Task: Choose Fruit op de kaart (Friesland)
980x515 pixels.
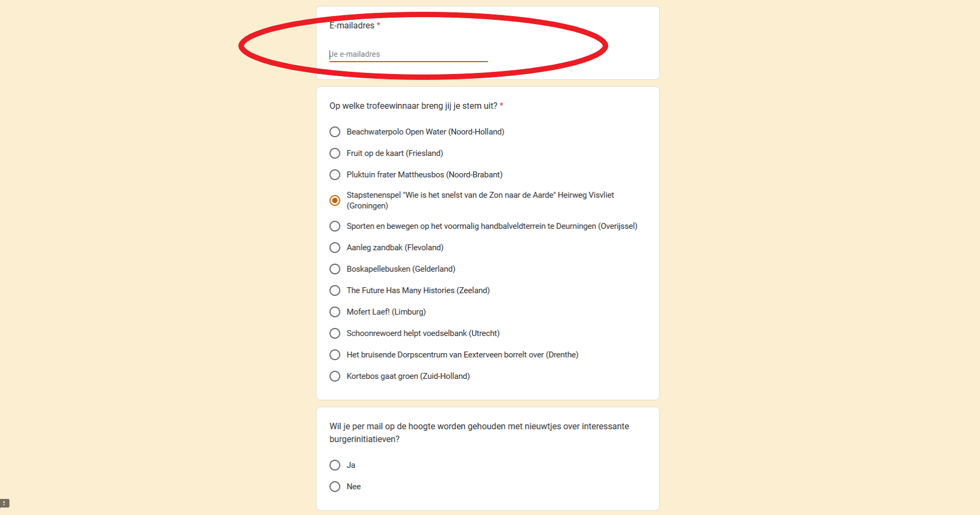Action: tap(335, 153)
